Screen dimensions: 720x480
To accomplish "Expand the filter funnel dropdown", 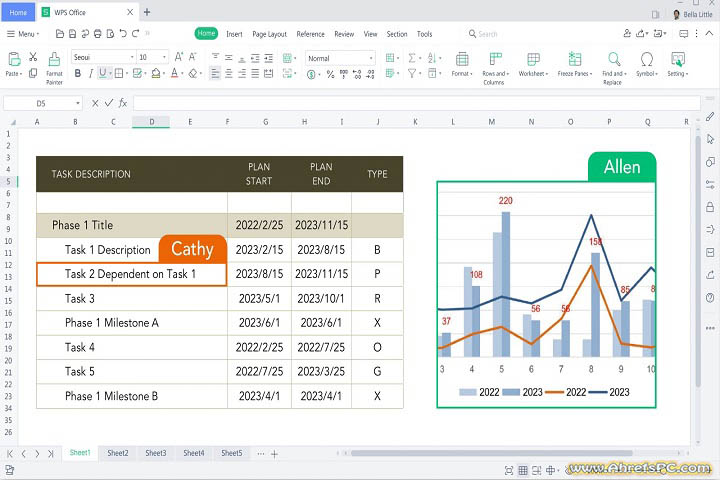I will pos(420,73).
